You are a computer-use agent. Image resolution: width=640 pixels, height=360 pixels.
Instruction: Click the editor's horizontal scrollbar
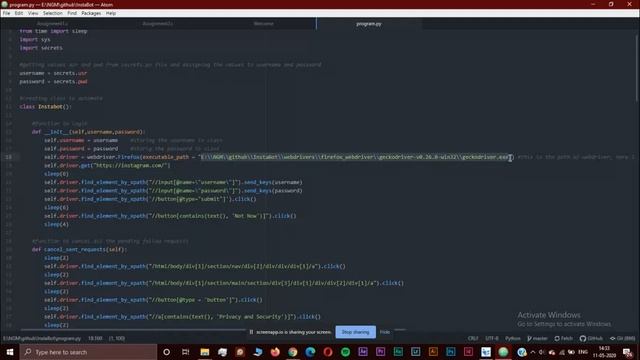click(212, 329)
